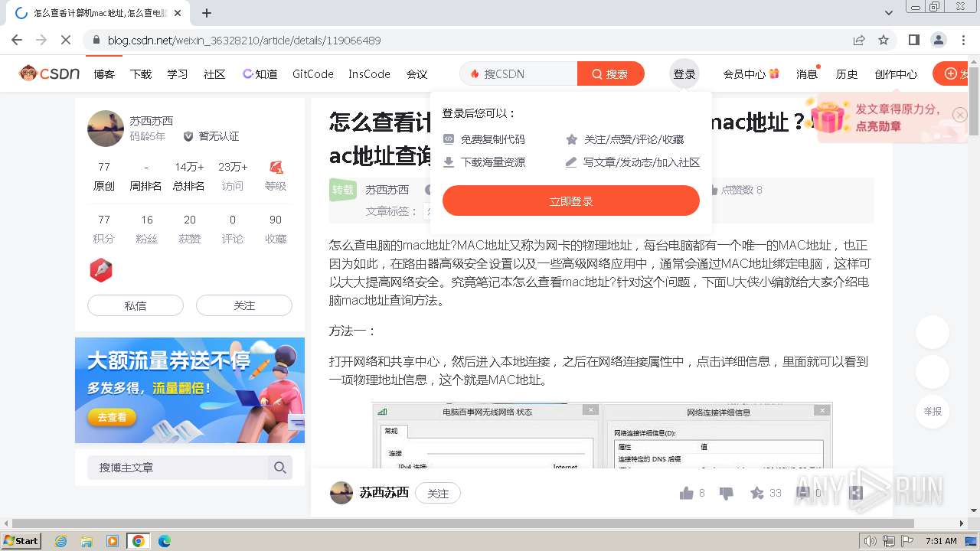Click 登录 in the header
The image size is (980, 551).
(684, 74)
